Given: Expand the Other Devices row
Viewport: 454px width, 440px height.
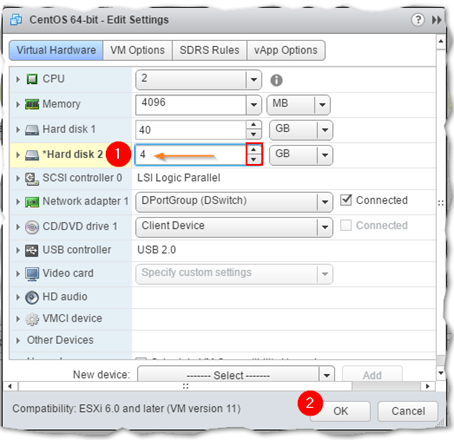Looking at the screenshot, I should pyautogui.click(x=18, y=340).
